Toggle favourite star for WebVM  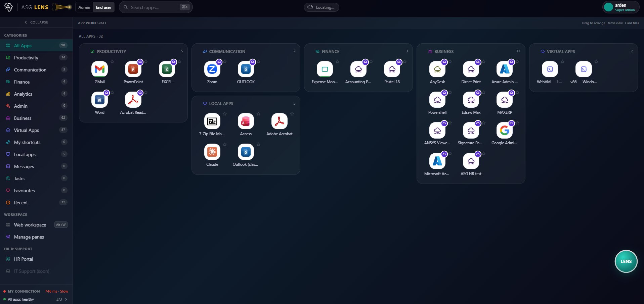tap(562, 61)
